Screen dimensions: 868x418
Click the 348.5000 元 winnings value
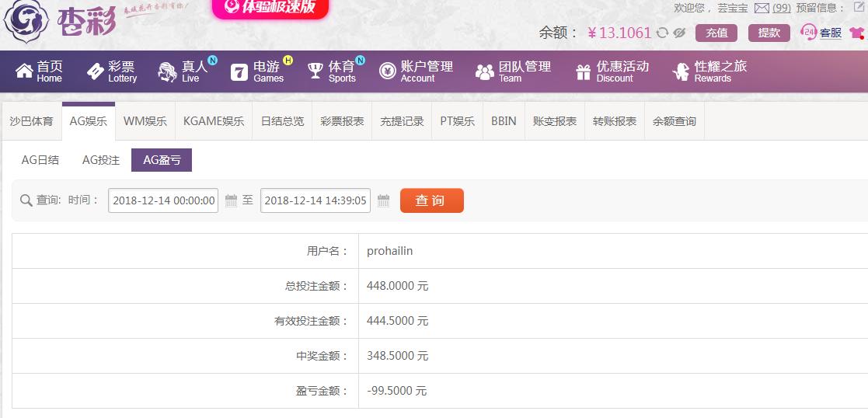[x=397, y=356]
